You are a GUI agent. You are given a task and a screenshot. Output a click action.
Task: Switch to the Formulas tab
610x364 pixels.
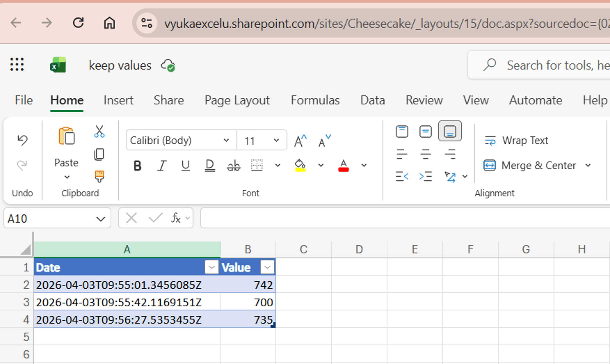[x=315, y=100]
